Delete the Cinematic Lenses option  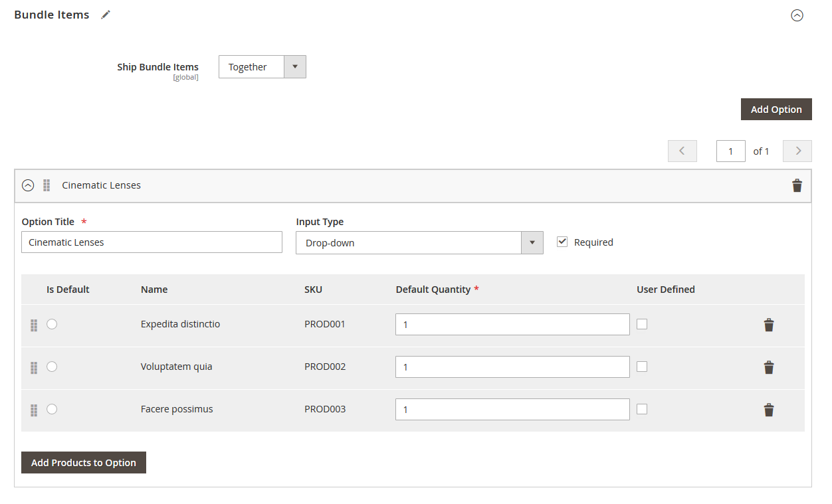797,186
